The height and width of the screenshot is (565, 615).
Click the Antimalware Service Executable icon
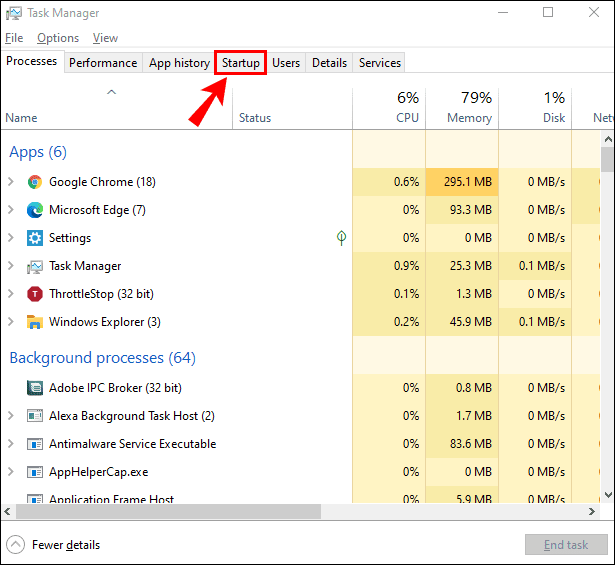35,444
